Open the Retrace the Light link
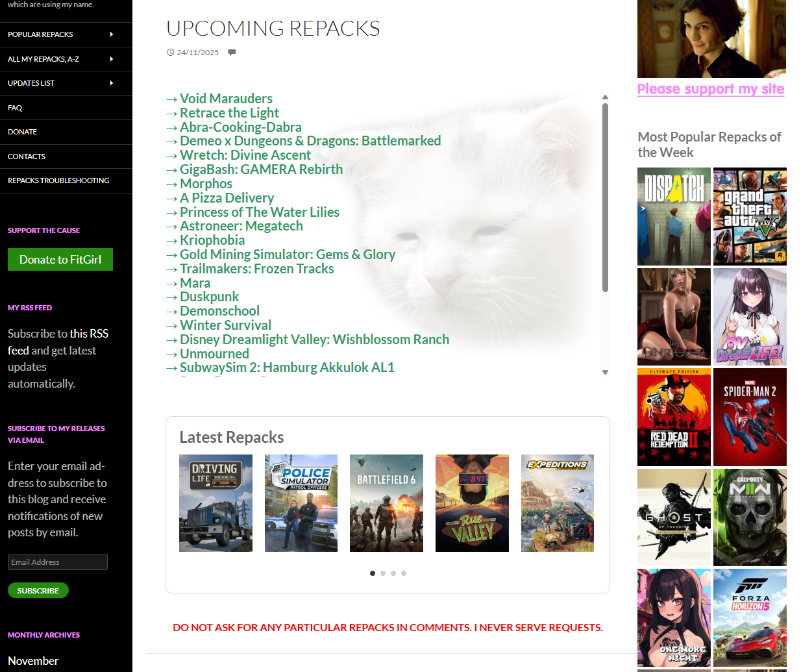 (229, 113)
